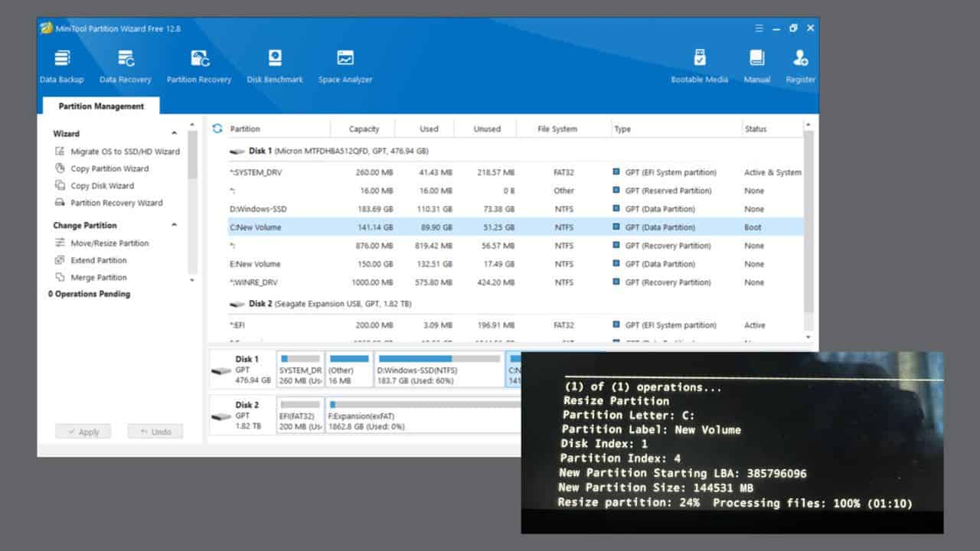Sort by Used column header
Viewport: 980px width, 551px height.
tap(429, 129)
